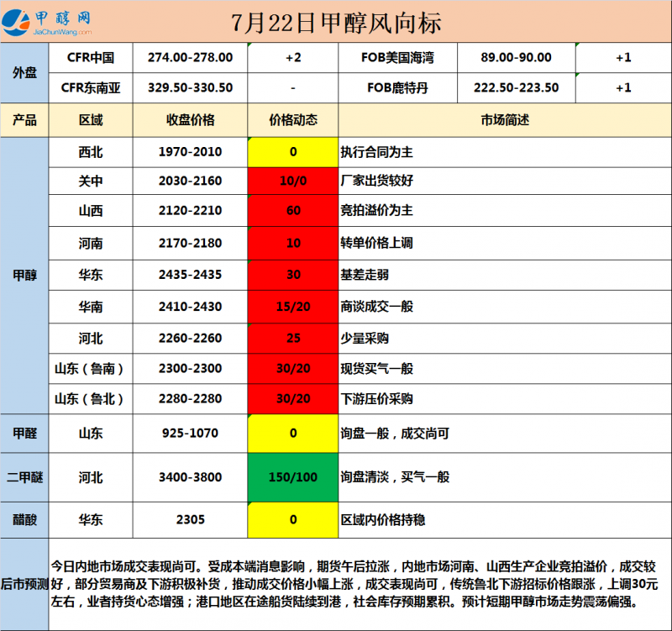Image resolution: width=672 pixels, height=631 pixels.
Task: Click the price 3400-3800
Action: pos(191,477)
